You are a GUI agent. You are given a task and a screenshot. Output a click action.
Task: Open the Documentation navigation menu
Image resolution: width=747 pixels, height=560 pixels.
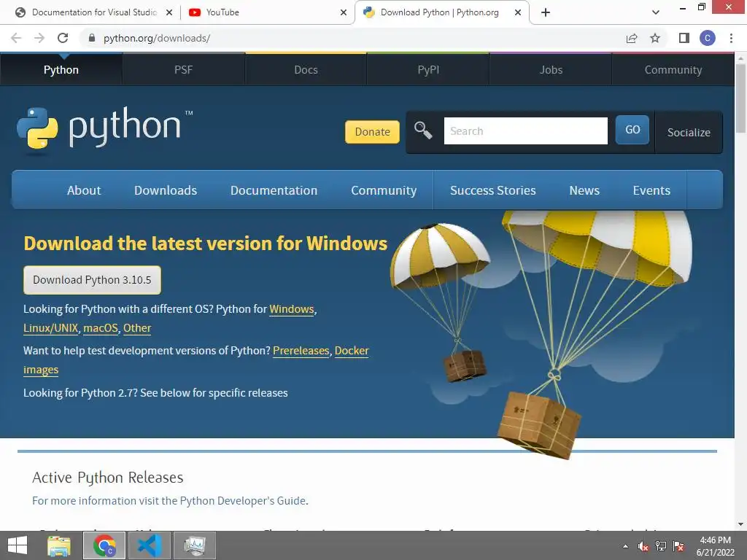coord(274,190)
